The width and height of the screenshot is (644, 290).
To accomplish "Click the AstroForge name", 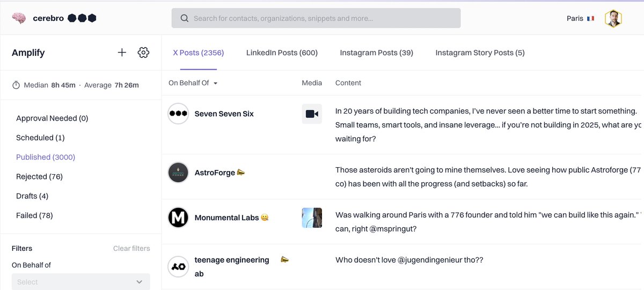I will [215, 173].
